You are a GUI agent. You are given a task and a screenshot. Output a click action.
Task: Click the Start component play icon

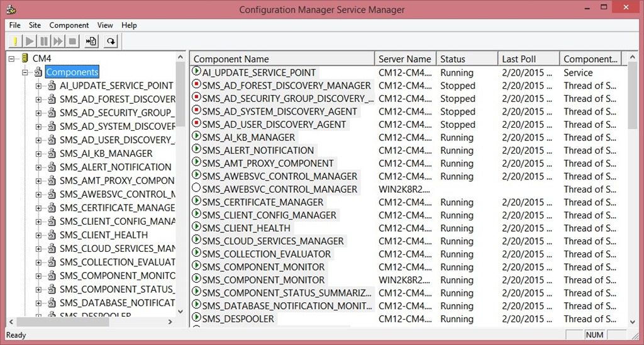point(30,41)
